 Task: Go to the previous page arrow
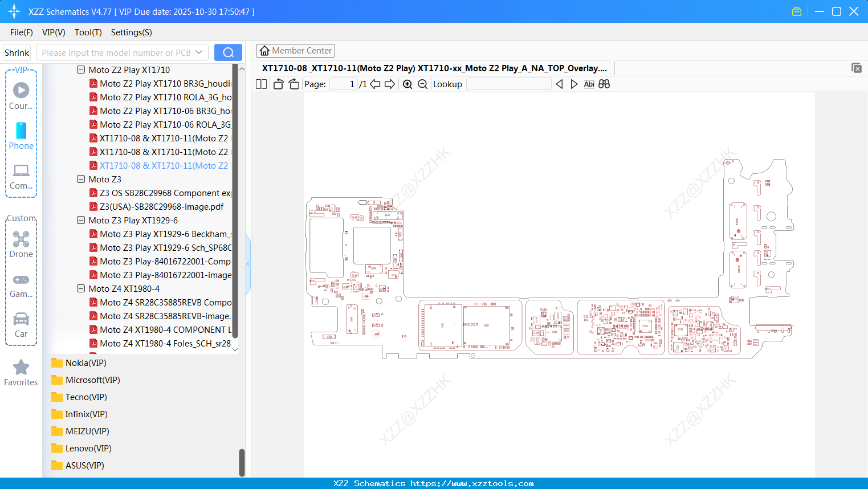[x=375, y=84]
